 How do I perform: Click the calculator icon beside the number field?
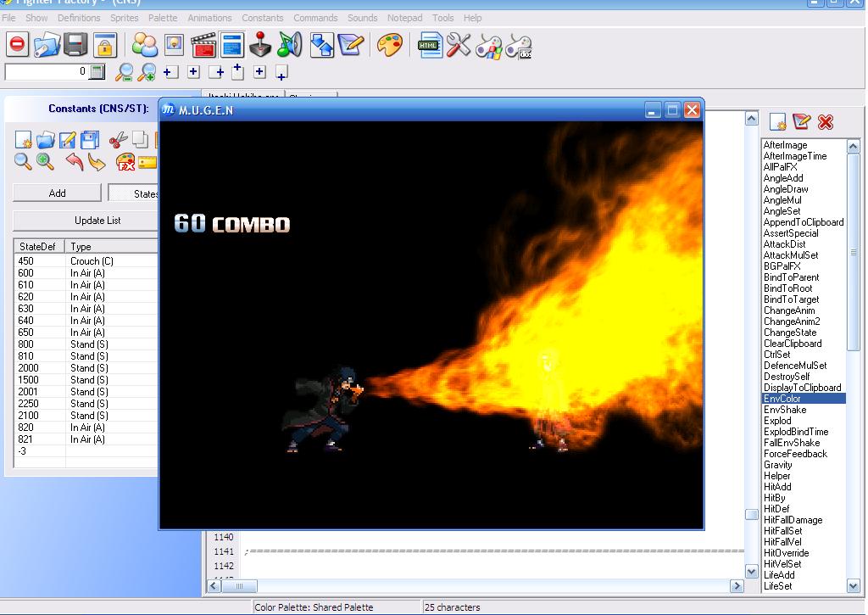(x=97, y=71)
